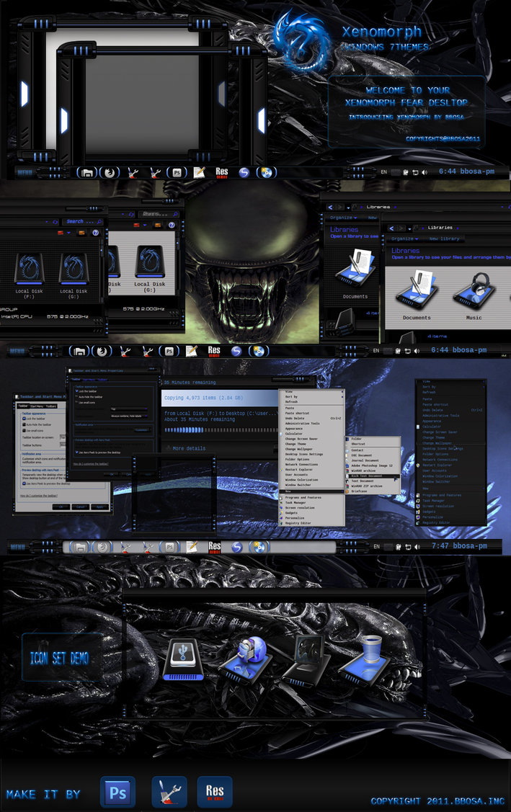Expand 'More details' in the copy dialog
Viewport: 511px width, 812px height.
click(x=187, y=448)
